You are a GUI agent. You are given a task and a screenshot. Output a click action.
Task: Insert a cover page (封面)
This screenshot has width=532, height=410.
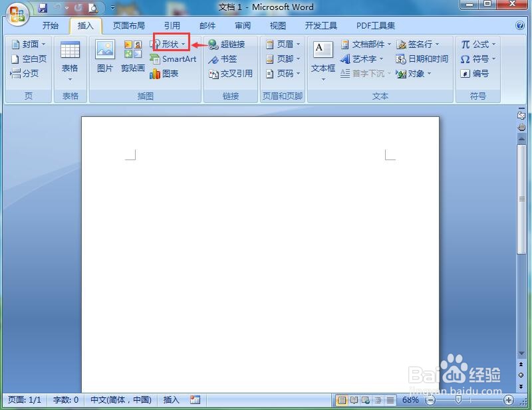(x=29, y=45)
